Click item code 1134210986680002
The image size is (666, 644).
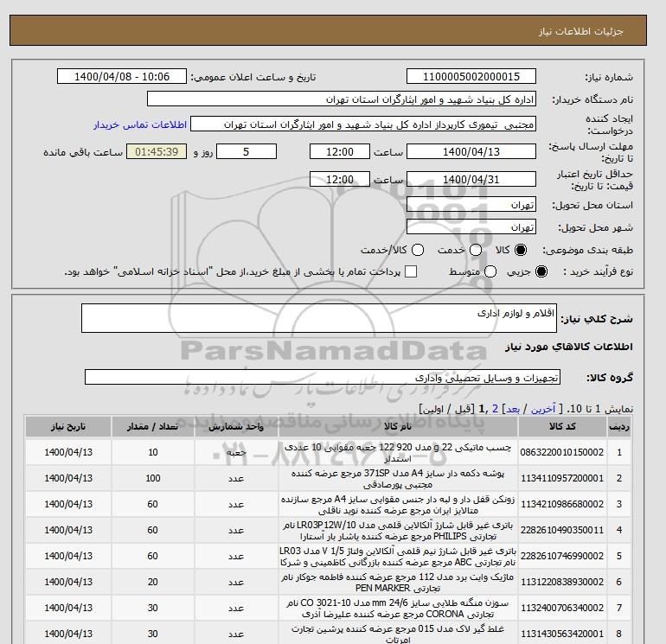(x=562, y=504)
